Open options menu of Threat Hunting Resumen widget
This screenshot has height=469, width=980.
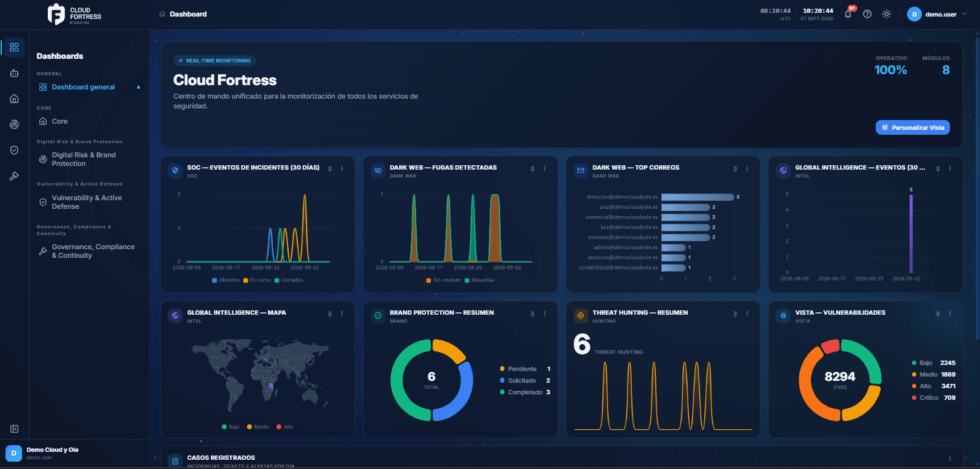tap(747, 314)
